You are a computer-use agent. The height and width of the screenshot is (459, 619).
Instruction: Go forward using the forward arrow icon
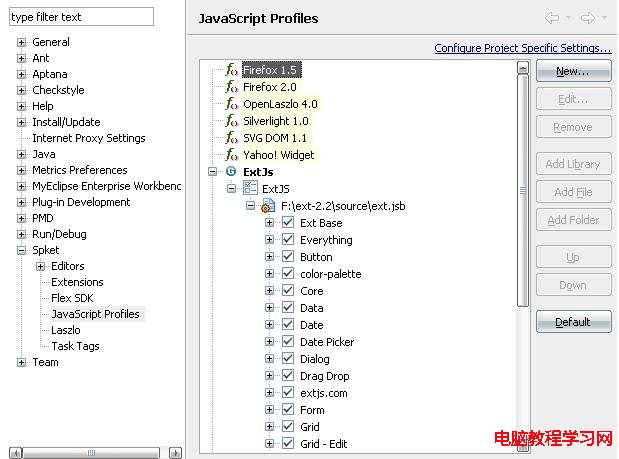[x=587, y=18]
